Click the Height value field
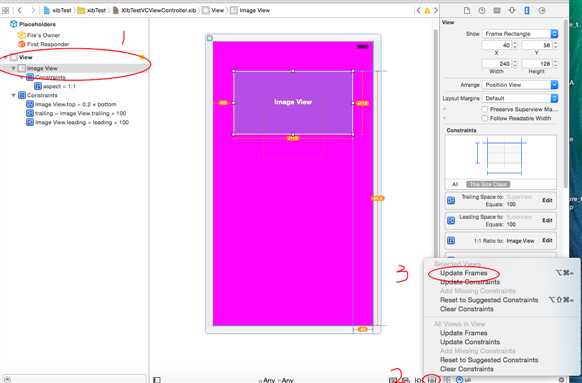Screen dimensions: 582x383 (x=537, y=63)
